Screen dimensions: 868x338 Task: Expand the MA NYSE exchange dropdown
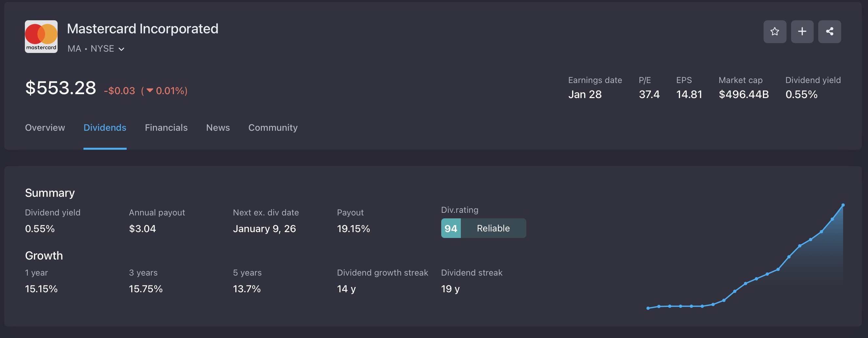[x=122, y=49]
